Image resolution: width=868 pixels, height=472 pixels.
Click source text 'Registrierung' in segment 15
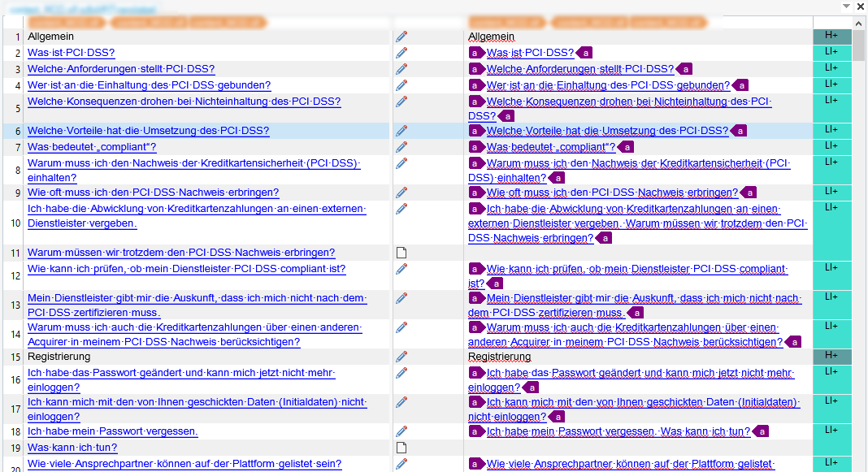tap(59, 357)
